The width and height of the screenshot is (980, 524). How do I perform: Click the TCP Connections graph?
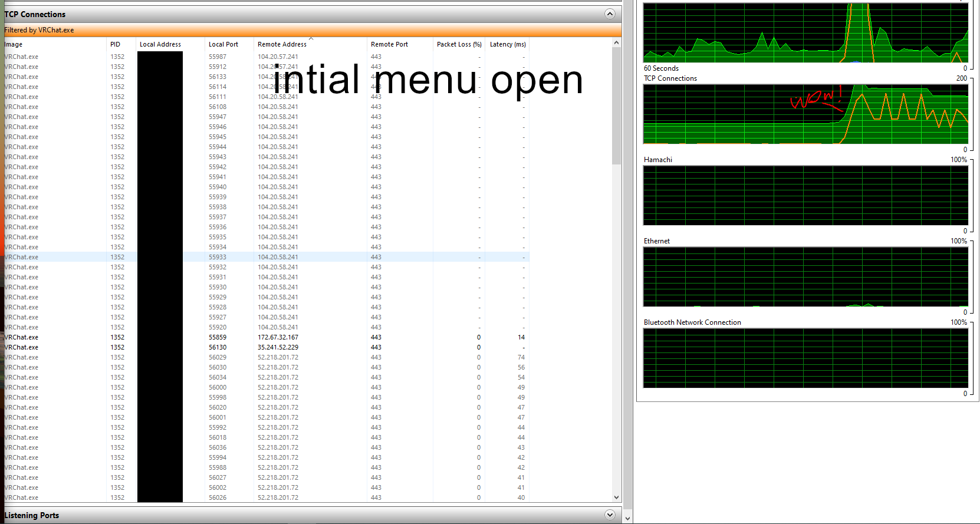pos(805,114)
